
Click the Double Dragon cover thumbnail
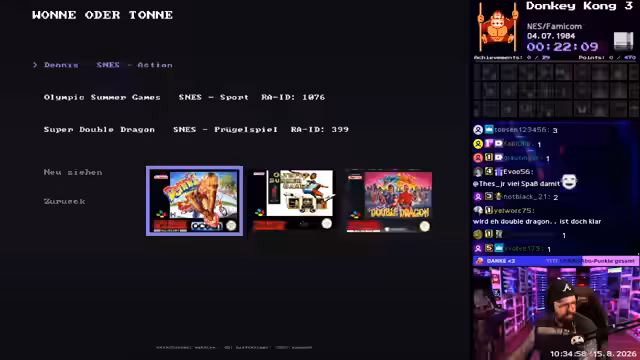pos(389,201)
